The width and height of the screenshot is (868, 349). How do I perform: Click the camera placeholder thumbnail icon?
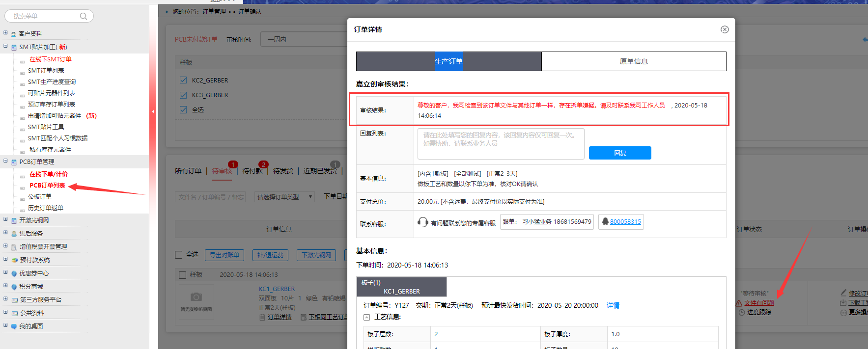tap(196, 297)
